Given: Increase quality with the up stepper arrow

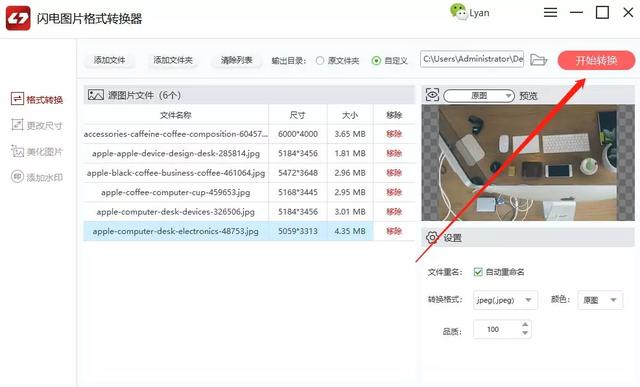Looking at the screenshot, I should click(525, 325).
